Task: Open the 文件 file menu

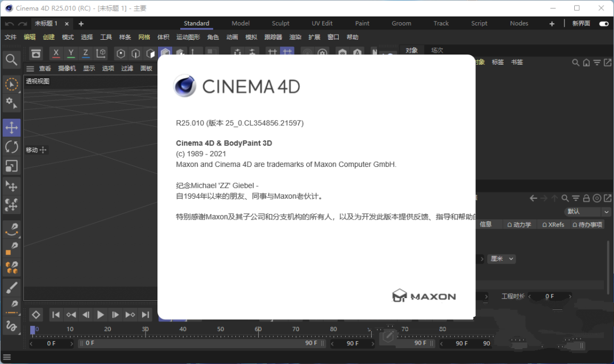Action: point(11,37)
